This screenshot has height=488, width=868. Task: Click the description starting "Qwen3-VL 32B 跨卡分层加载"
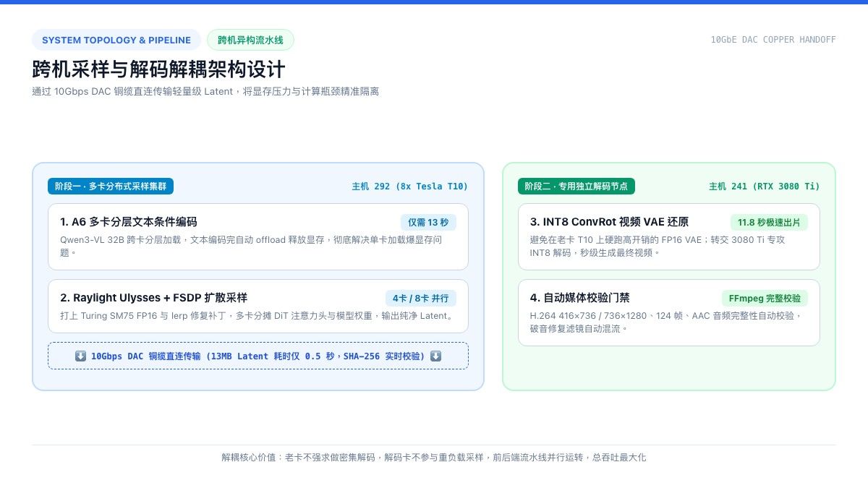251,246
